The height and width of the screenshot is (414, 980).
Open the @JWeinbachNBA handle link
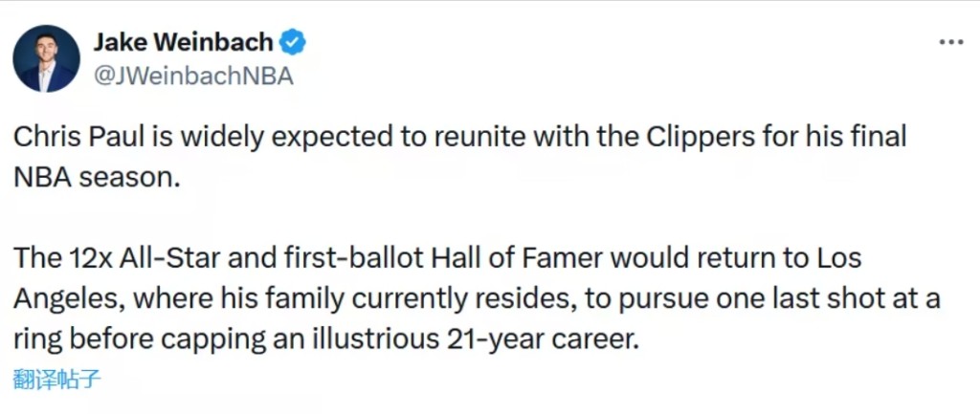pos(193,76)
